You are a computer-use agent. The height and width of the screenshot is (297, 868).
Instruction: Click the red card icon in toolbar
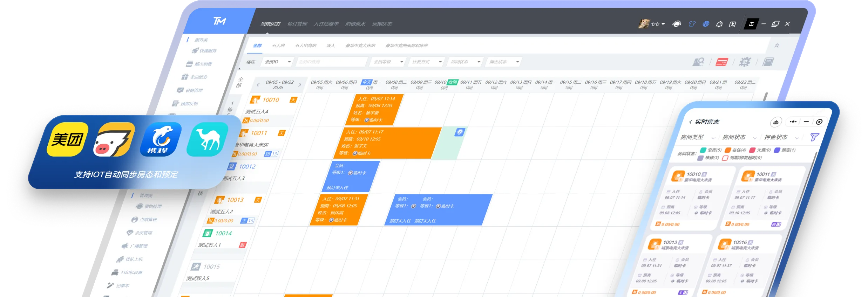click(x=721, y=62)
